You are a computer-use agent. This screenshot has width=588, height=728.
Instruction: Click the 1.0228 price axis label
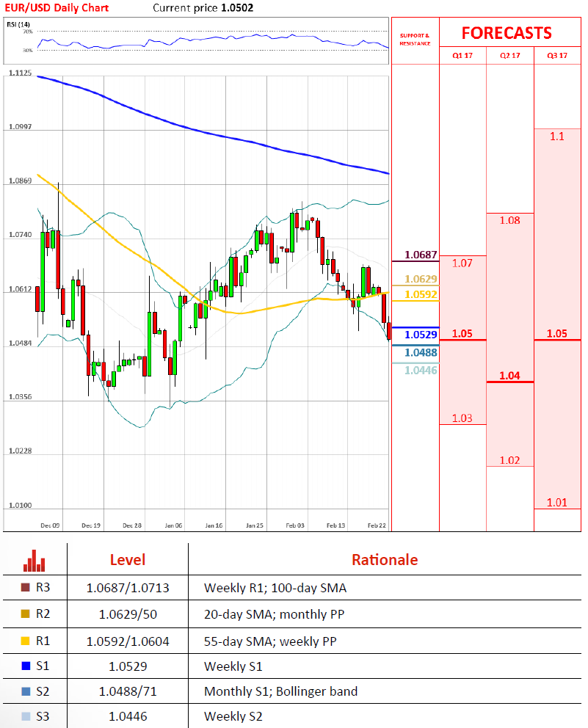pos(21,451)
